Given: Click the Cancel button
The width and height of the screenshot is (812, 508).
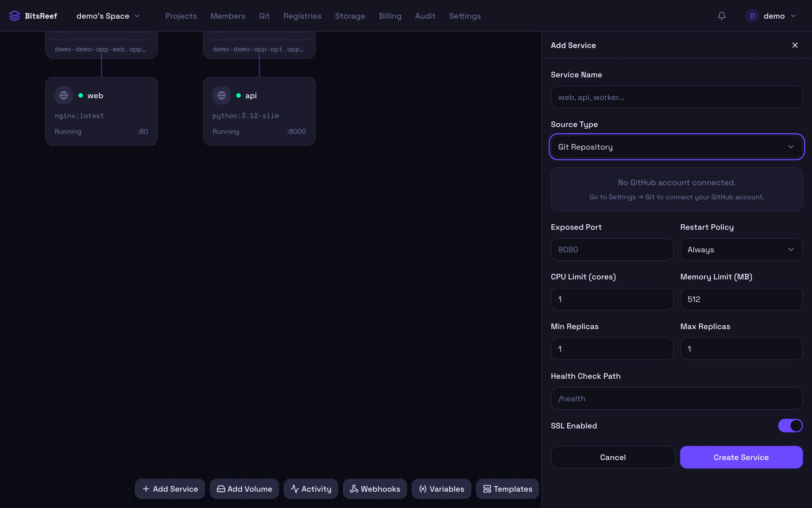Looking at the screenshot, I should pyautogui.click(x=613, y=457).
